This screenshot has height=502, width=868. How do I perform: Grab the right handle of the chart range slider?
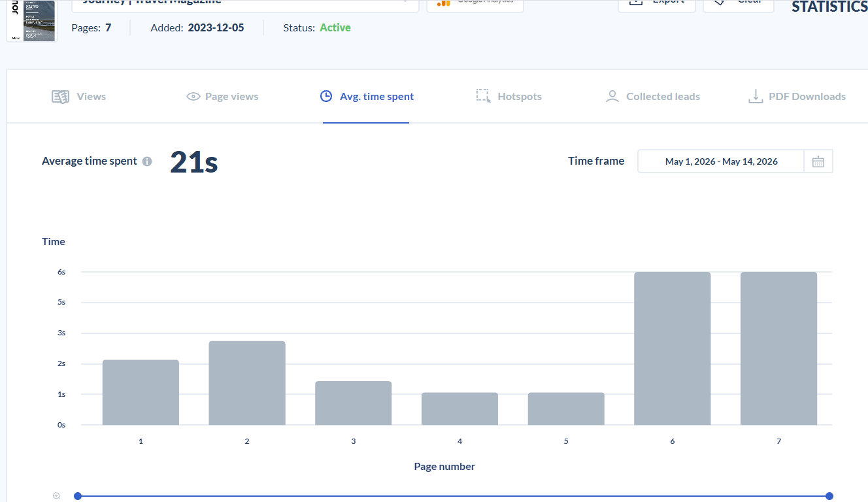pos(829,496)
